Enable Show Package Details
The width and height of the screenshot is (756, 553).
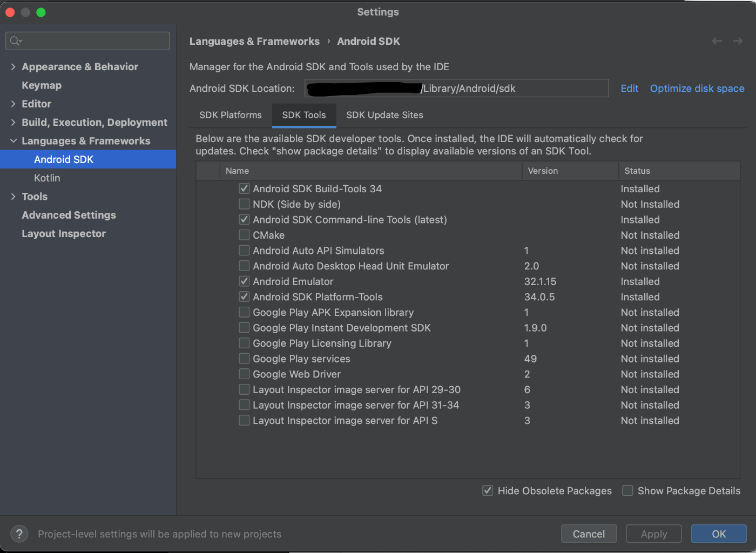coord(627,490)
